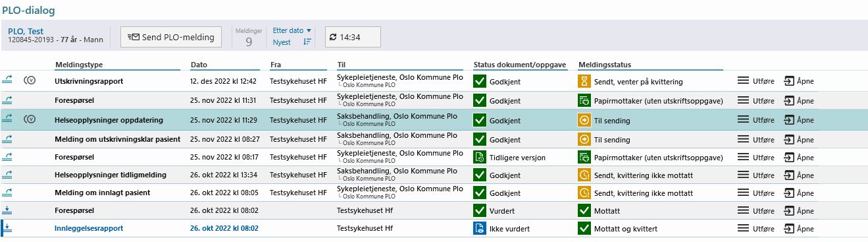The height and width of the screenshot is (242, 868).
Task: Click Godkjent checkmark on Helseopplysninger tidligmelding row
Action: point(480,175)
